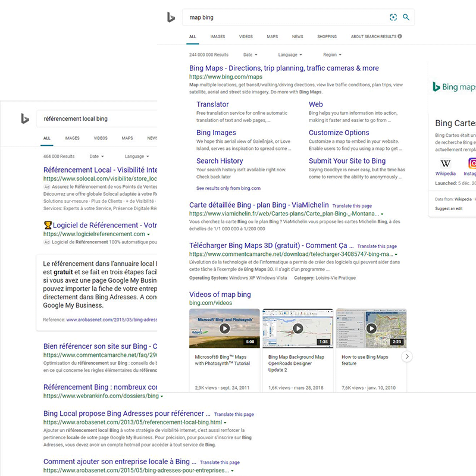The height and width of the screenshot is (476, 476).
Task: Switch to VIDEOS tab in the 'map bing' results
Action: (x=246, y=37)
